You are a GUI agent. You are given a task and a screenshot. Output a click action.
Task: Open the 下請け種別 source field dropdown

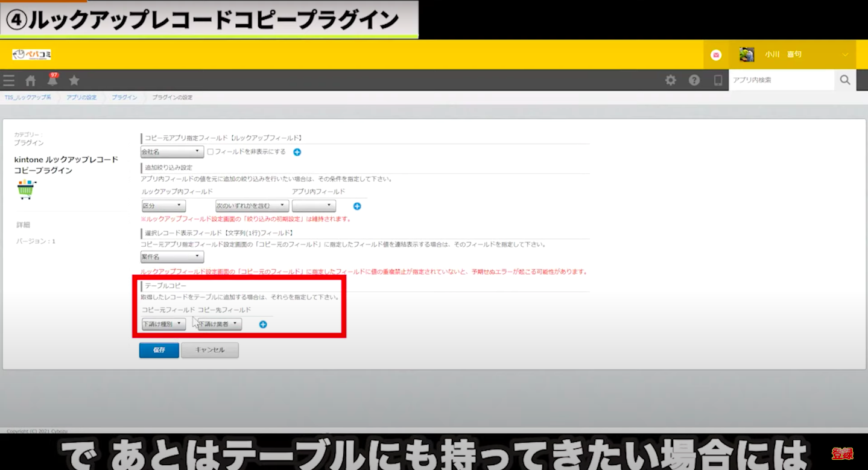click(163, 325)
